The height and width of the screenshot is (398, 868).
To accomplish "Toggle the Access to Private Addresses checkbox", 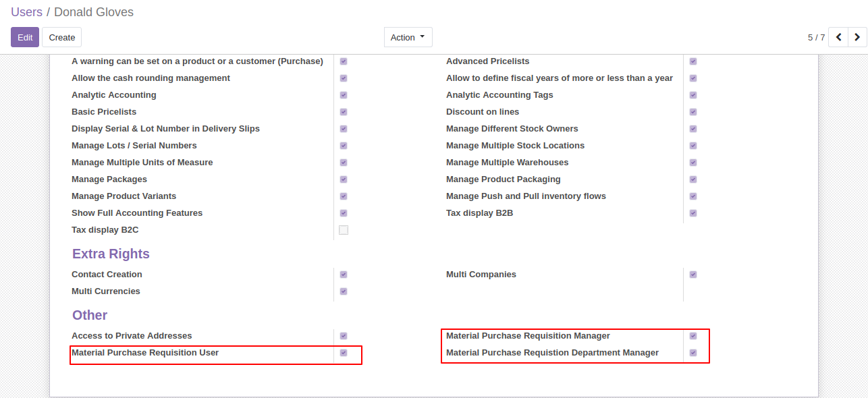I will pos(344,336).
